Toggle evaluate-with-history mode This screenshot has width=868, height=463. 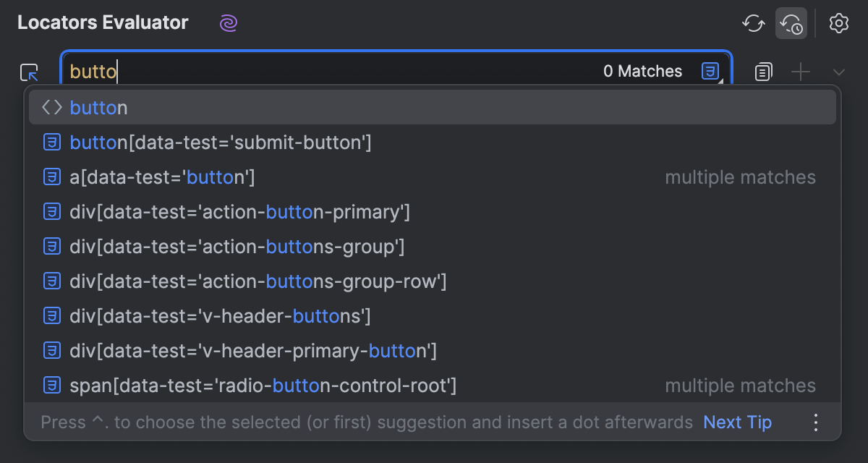(x=791, y=23)
